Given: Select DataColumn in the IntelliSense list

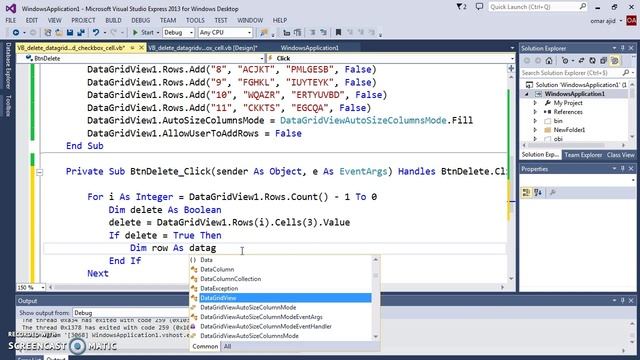Looking at the screenshot, I should [x=217, y=269].
